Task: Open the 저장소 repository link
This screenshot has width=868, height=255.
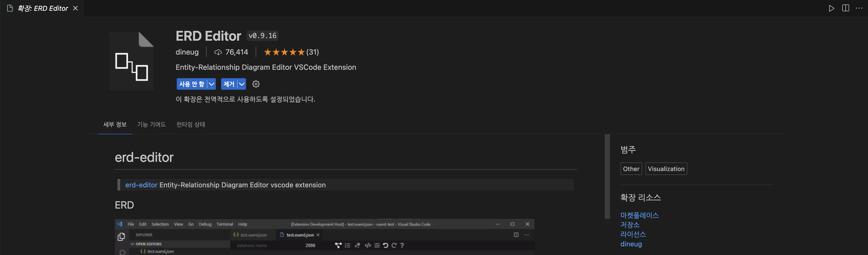Action: (630, 225)
